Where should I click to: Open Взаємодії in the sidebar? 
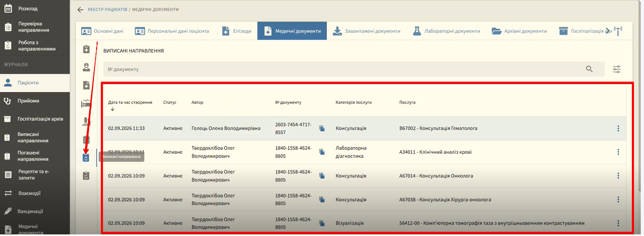click(x=35, y=193)
